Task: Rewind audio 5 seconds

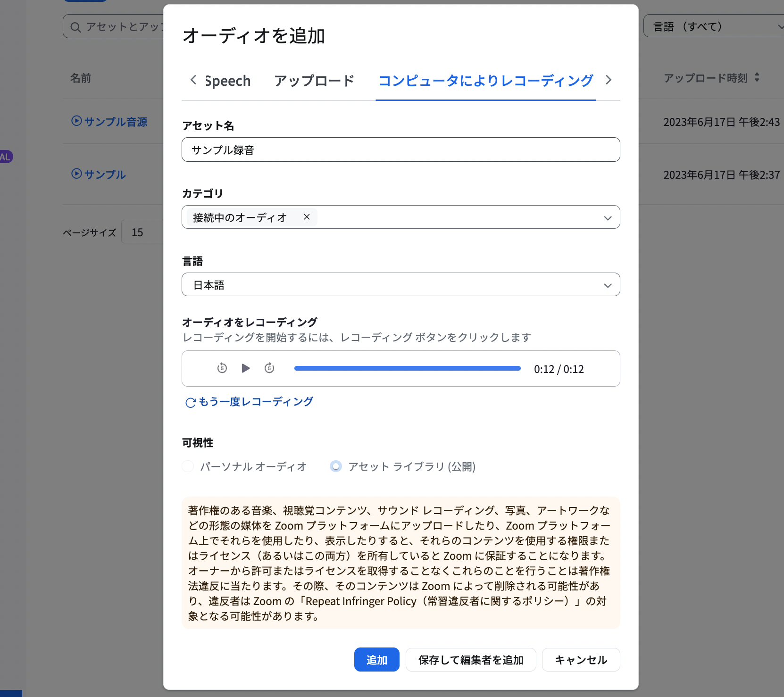Action: pyautogui.click(x=222, y=368)
